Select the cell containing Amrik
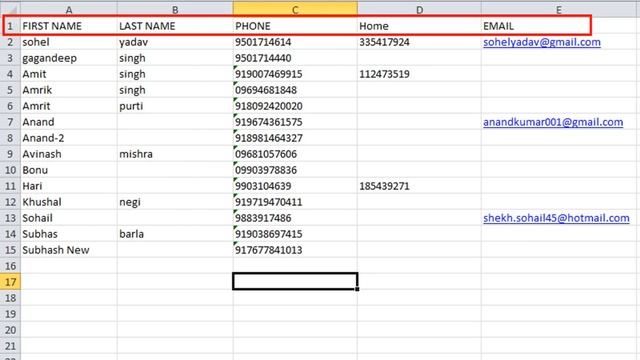The image size is (640, 360). 69,90
